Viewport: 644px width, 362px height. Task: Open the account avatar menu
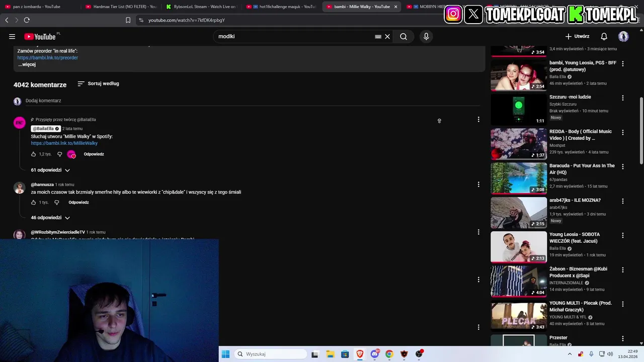623,36
